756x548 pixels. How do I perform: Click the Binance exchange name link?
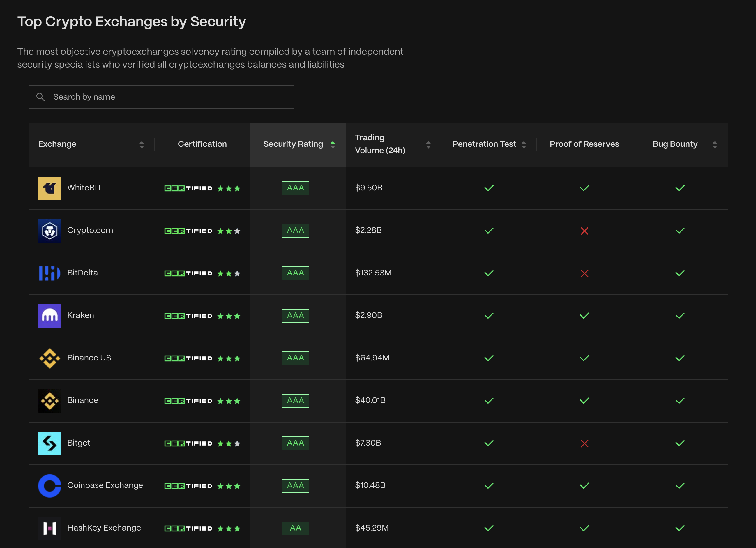(x=83, y=400)
